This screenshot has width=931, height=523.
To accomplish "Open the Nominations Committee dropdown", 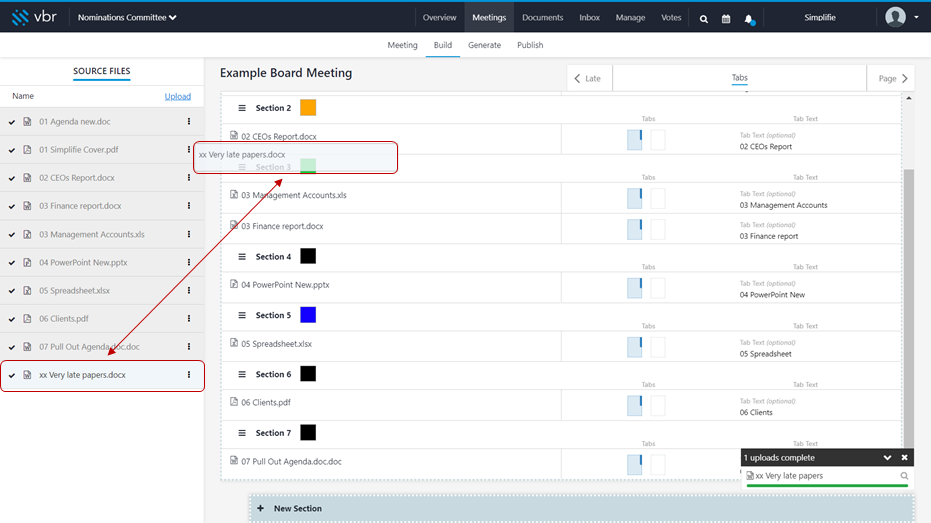I will tap(127, 17).
